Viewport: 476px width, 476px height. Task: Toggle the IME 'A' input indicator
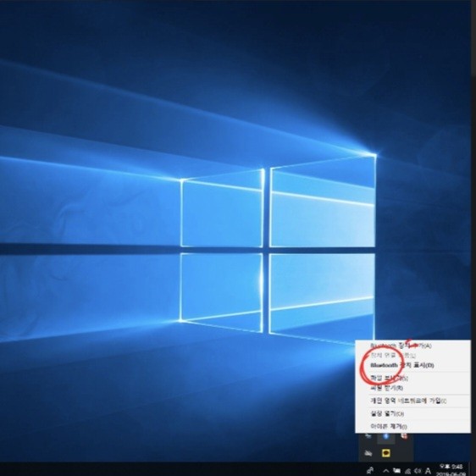428,471
